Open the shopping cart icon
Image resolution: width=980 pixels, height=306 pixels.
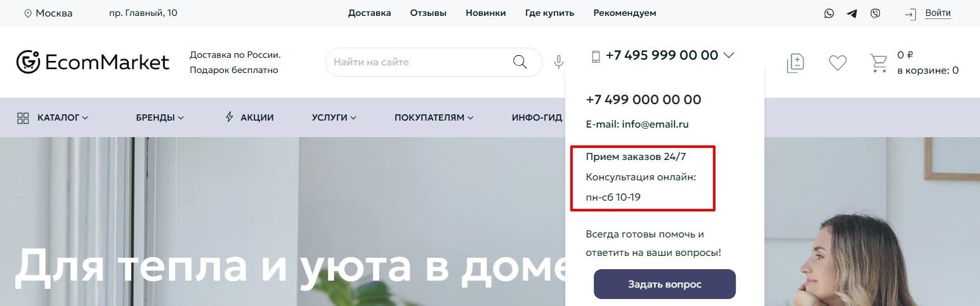click(879, 62)
